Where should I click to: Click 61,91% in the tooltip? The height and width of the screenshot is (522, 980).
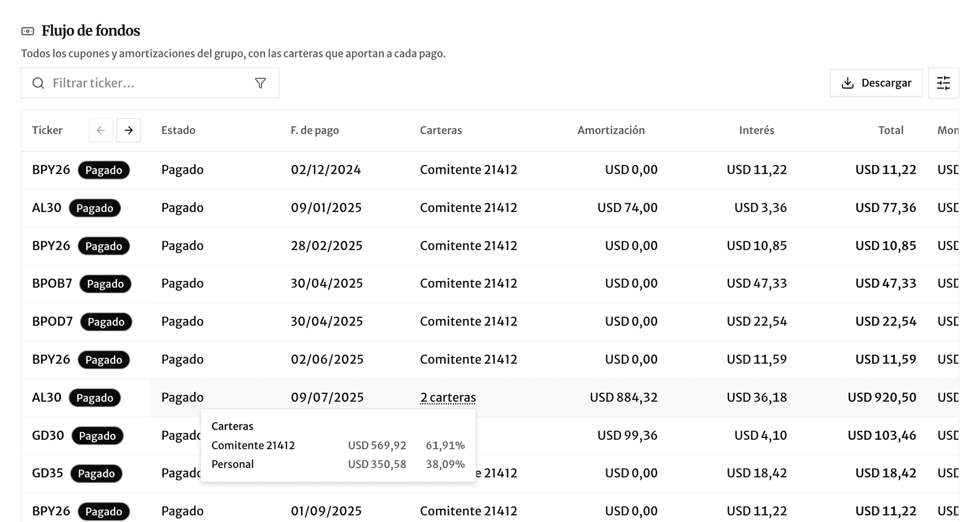pos(445,445)
